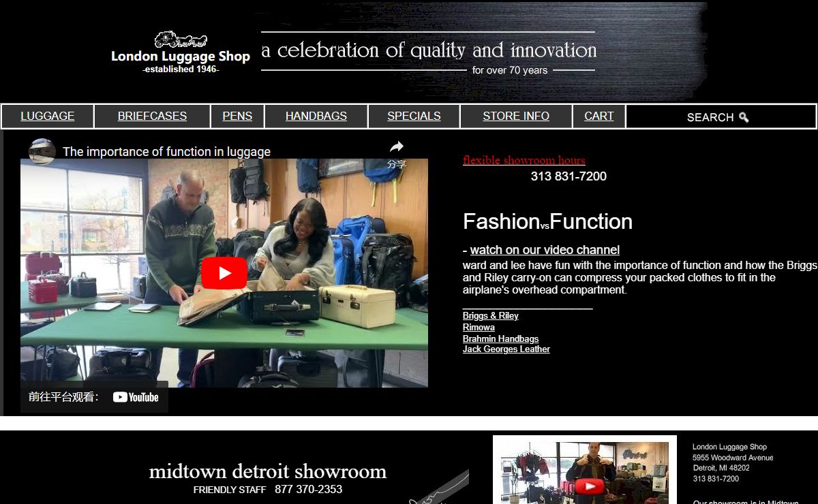Click the 'Detroit, MI 48202' address line
818x504 pixels.
(721, 469)
